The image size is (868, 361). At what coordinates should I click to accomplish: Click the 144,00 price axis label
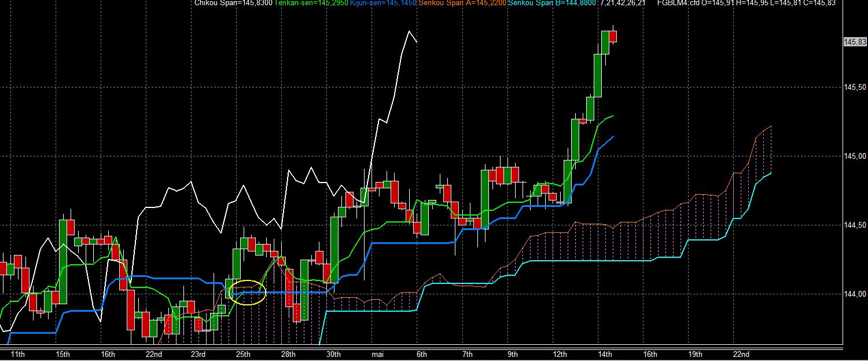(x=855, y=294)
